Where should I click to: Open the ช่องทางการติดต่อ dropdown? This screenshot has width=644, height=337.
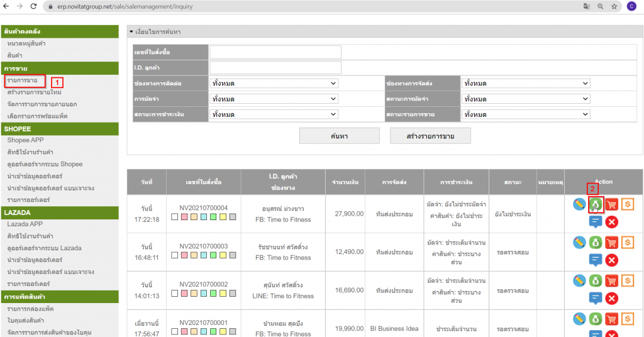[274, 83]
